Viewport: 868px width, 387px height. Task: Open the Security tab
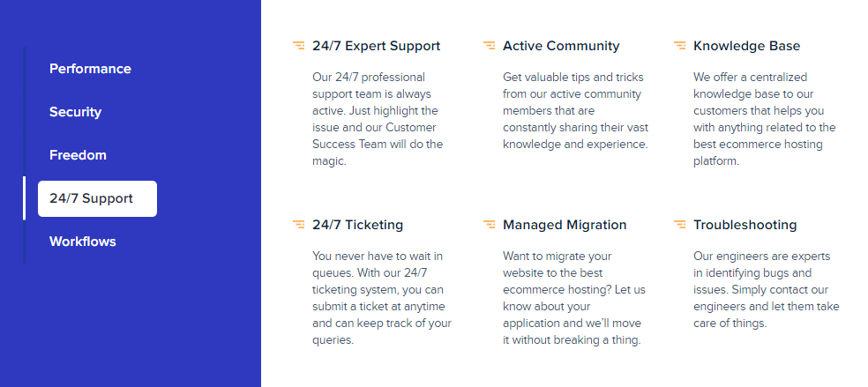[75, 112]
